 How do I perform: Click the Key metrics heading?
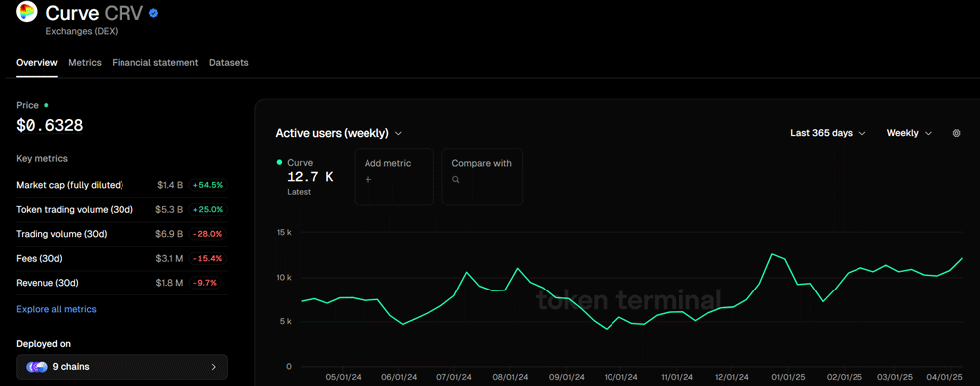coord(41,158)
